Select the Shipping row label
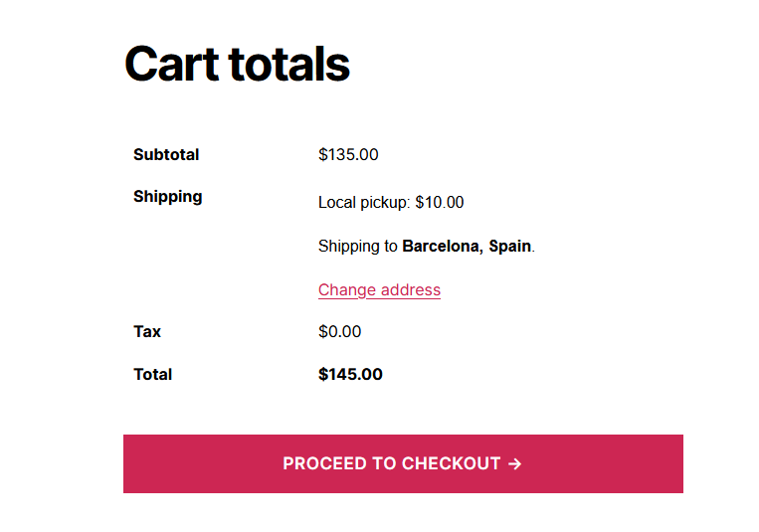Viewport: 759px width, 532px height. tap(167, 197)
